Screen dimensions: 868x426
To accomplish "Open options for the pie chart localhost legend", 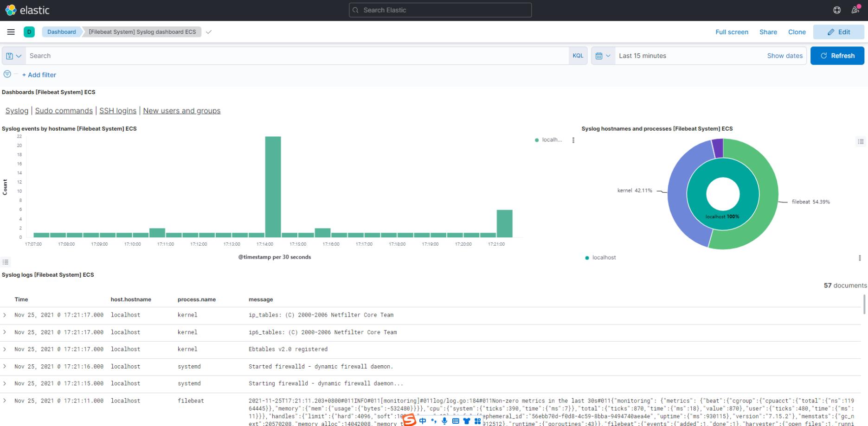I will pyautogui.click(x=860, y=258).
